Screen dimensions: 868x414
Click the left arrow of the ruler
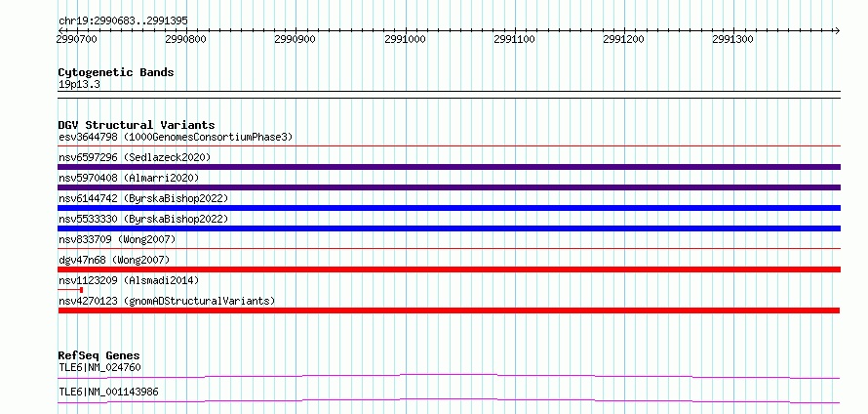[x=60, y=30]
